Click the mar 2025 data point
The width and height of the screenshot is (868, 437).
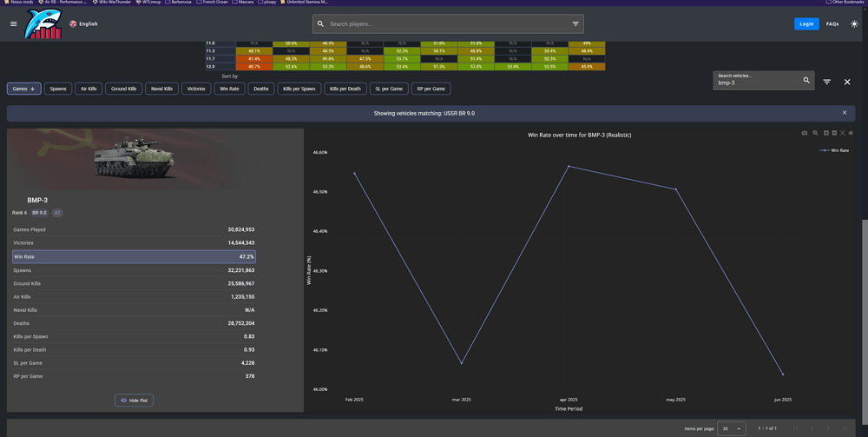click(x=461, y=363)
